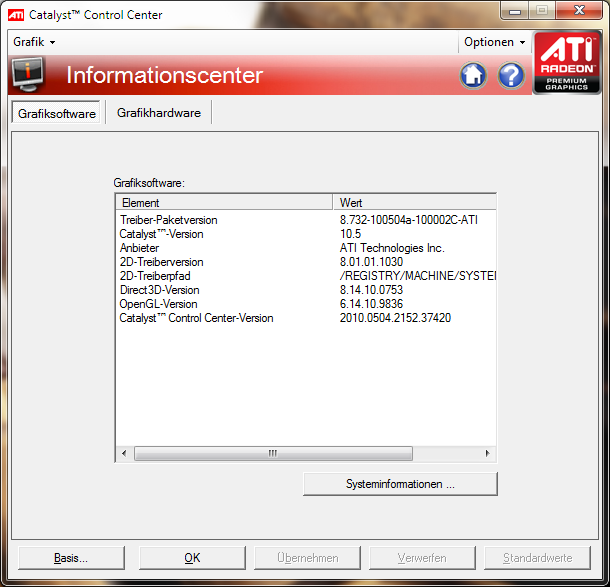Click the Standardwerte button
Screen dimensions: 610x587
click(x=537, y=558)
